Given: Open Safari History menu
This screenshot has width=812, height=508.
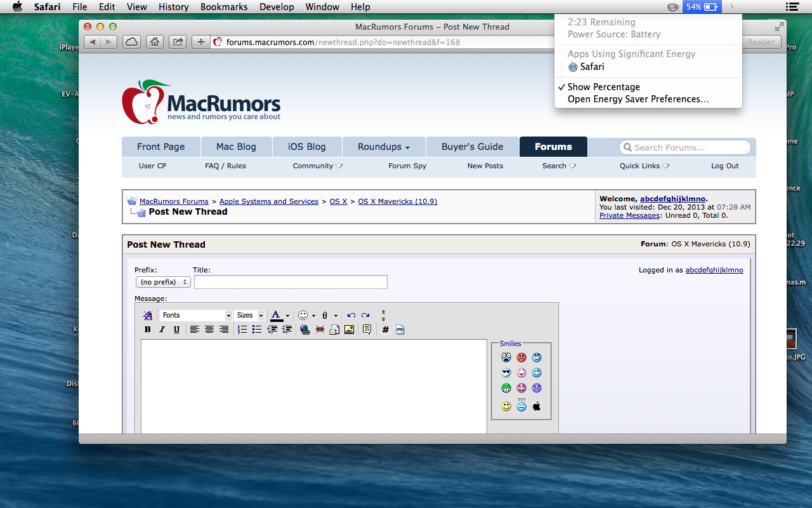Looking at the screenshot, I should 174,7.
